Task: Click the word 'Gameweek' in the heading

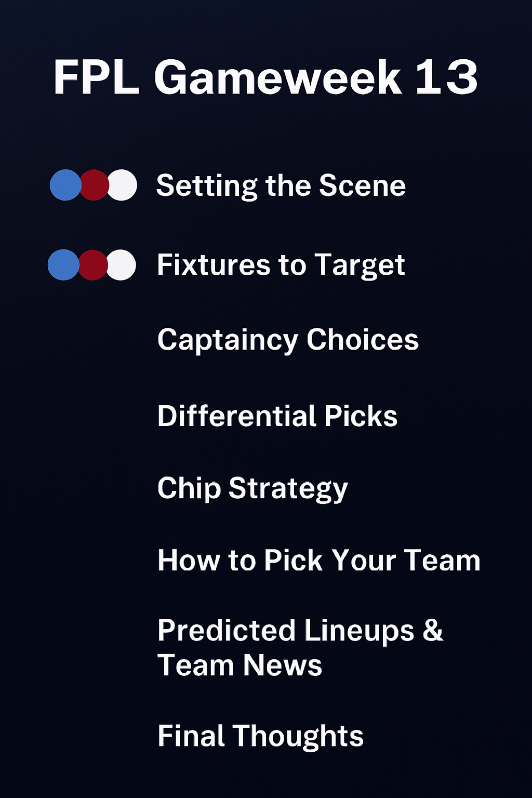Action: point(278,77)
